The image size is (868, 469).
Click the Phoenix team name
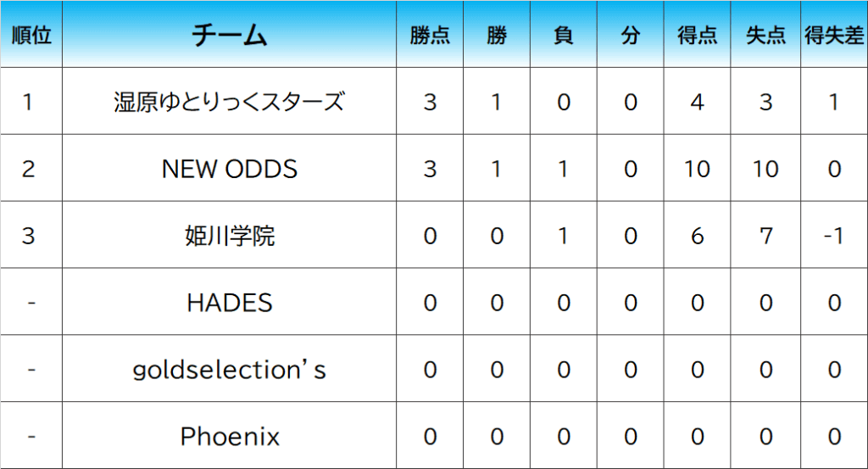click(x=230, y=437)
